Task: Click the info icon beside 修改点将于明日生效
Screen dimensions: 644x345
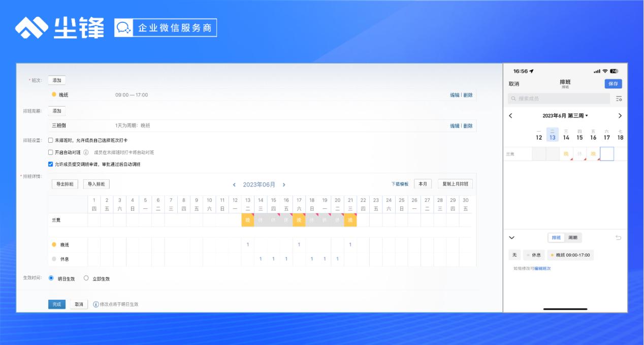Action: pyautogui.click(x=95, y=304)
